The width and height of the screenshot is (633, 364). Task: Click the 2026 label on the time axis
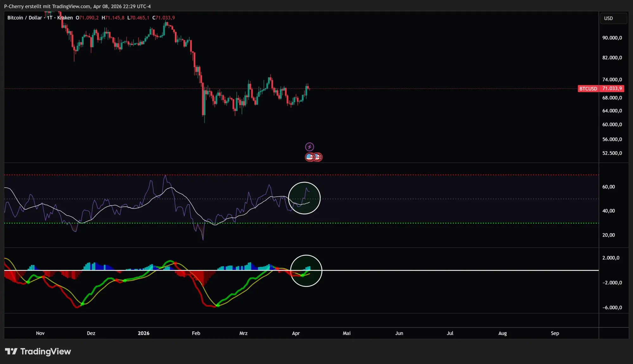click(144, 333)
